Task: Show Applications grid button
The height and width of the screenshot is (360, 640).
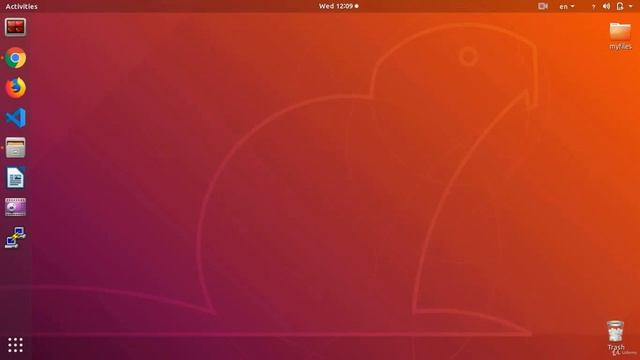Action: [16, 345]
